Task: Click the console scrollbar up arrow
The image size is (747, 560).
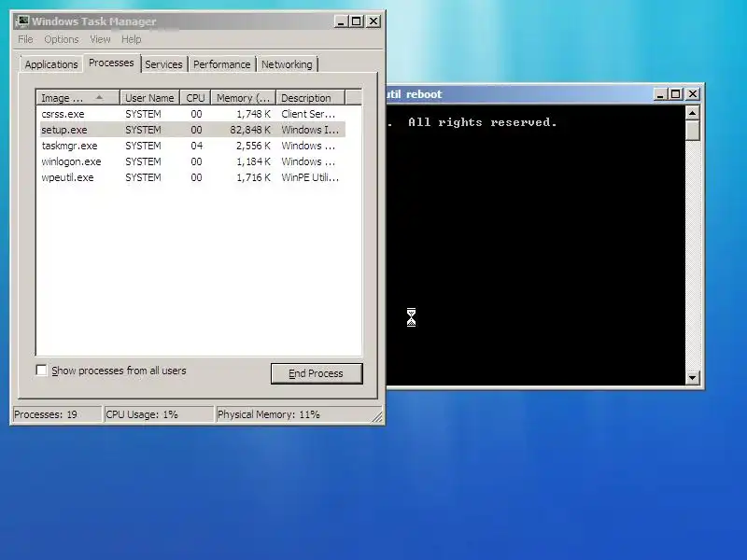Action: (x=692, y=113)
